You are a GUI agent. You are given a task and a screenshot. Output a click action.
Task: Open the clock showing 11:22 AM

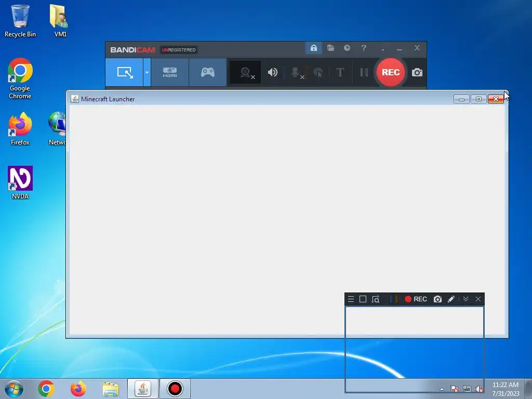pyautogui.click(x=506, y=389)
